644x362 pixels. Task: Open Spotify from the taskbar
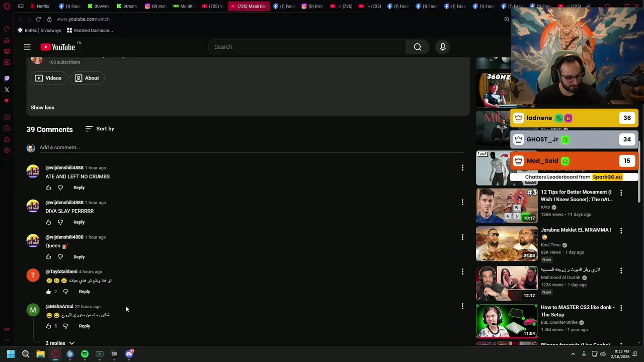click(85, 354)
